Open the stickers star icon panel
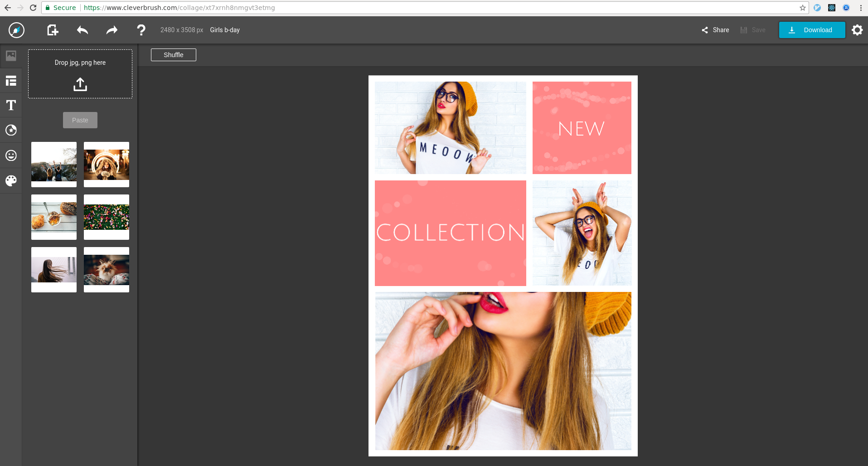Screen dimensions: 868x466 [x=11, y=130]
